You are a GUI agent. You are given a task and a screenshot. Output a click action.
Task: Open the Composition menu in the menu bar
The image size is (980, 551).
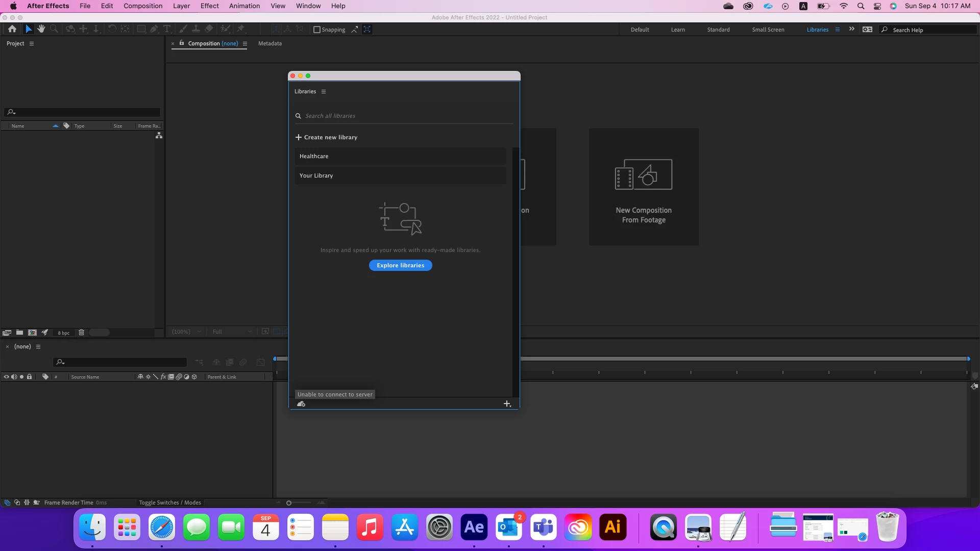point(143,6)
